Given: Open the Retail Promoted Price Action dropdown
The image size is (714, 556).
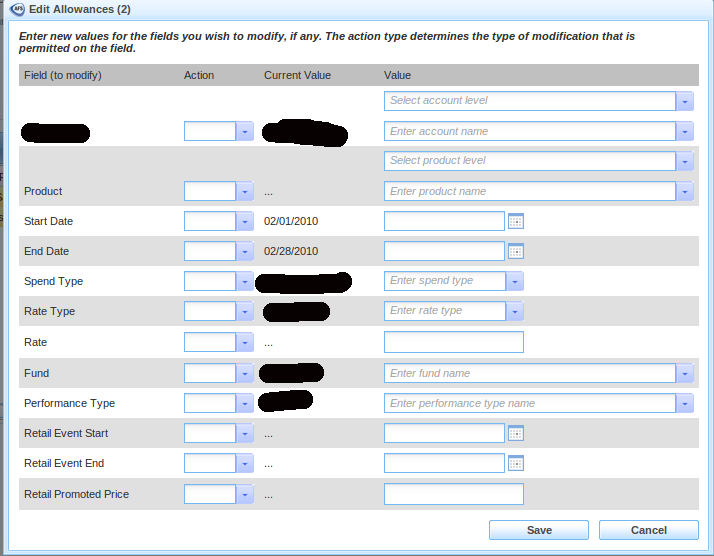Looking at the screenshot, I should click(245, 494).
